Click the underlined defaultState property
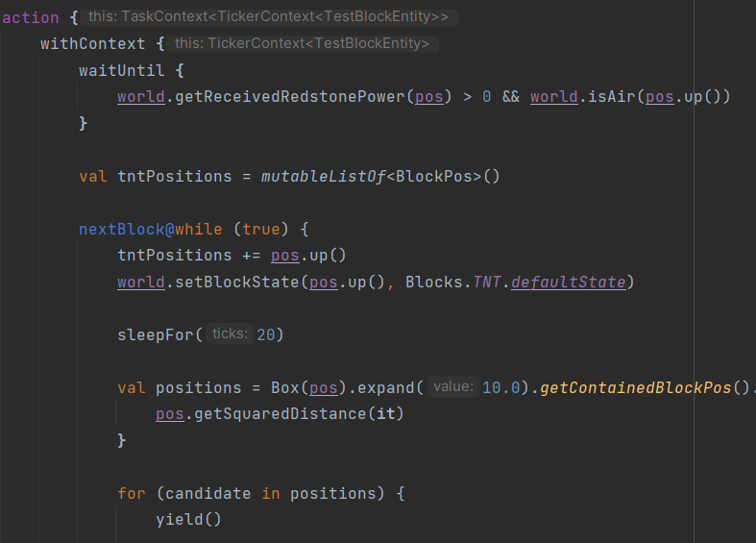This screenshot has width=756, height=543. 568,283
